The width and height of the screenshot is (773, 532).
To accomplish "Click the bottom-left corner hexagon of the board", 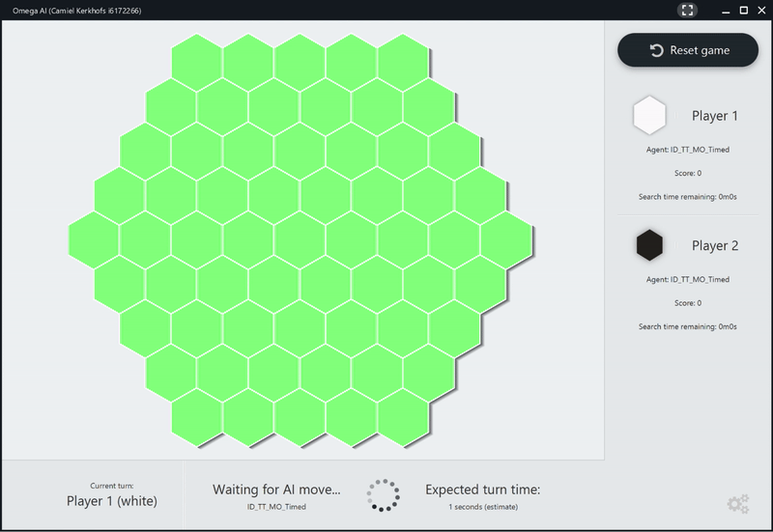I will point(196,415).
